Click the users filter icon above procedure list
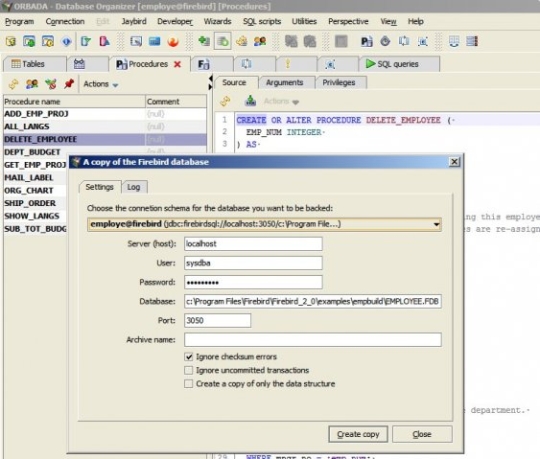The image size is (540, 459). [32, 84]
